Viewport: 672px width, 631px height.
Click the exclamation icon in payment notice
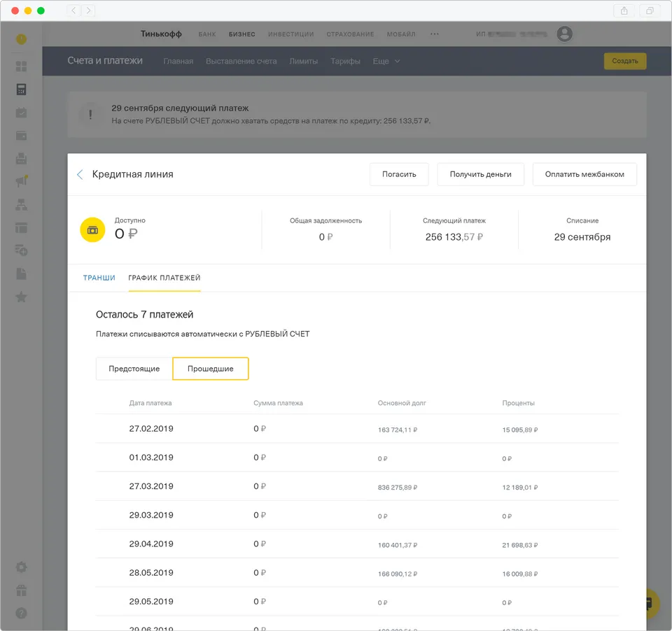click(90, 114)
